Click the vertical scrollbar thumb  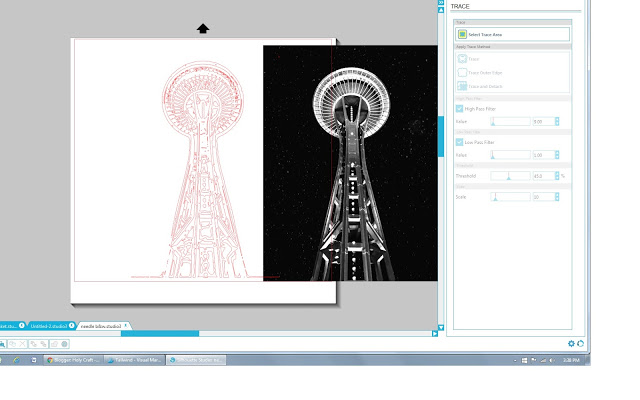point(441,136)
